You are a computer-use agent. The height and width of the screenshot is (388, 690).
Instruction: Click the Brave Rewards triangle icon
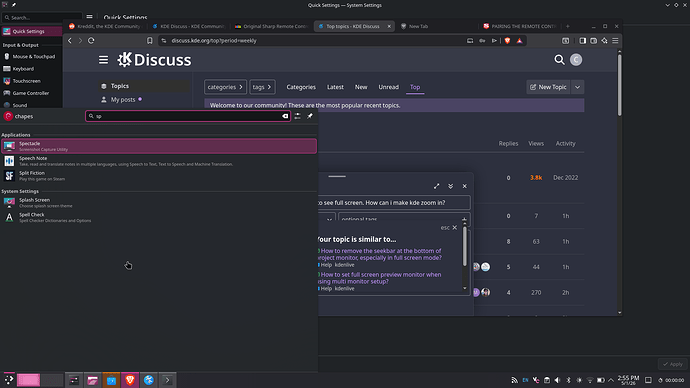coord(520,40)
